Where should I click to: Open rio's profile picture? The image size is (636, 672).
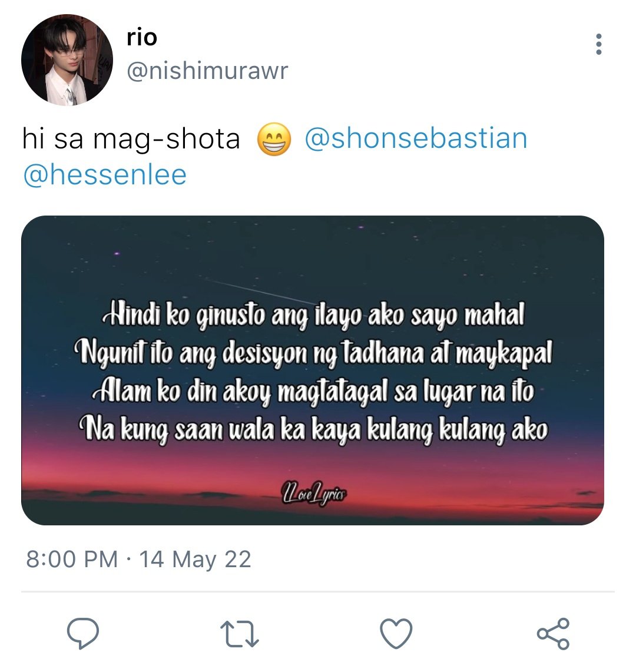pos(67,59)
